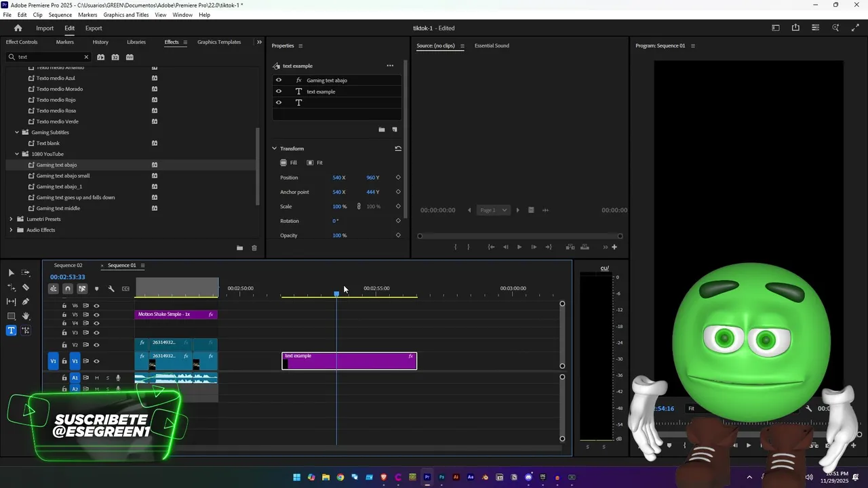Open the Graphics and Titles menu
Screen dimensions: 868x488
(x=126, y=15)
